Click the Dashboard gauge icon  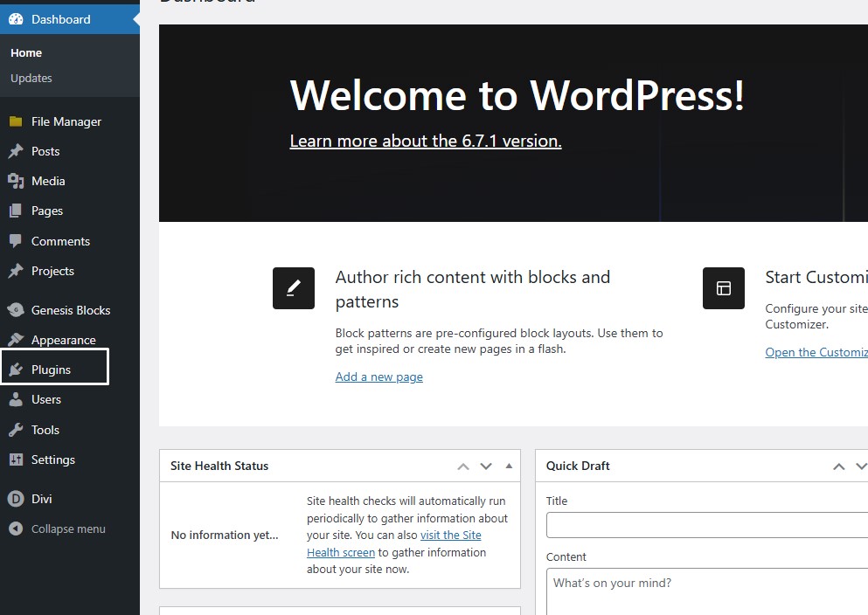[x=16, y=19]
